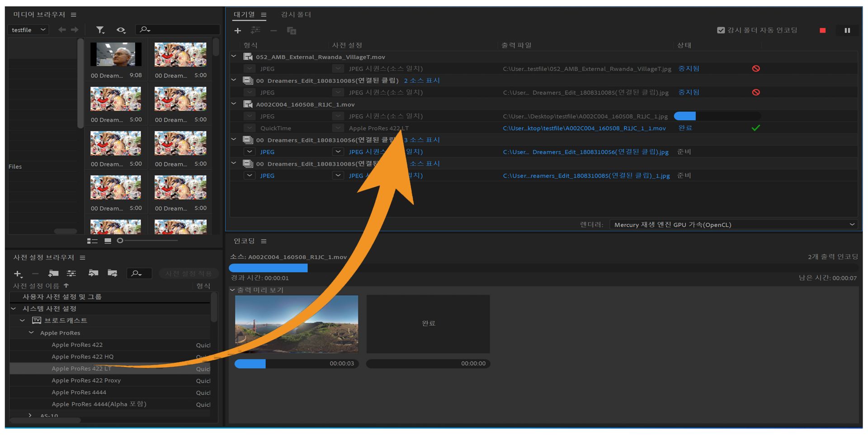The height and width of the screenshot is (437, 868).
Task: Click the media browser search field
Action: click(178, 30)
